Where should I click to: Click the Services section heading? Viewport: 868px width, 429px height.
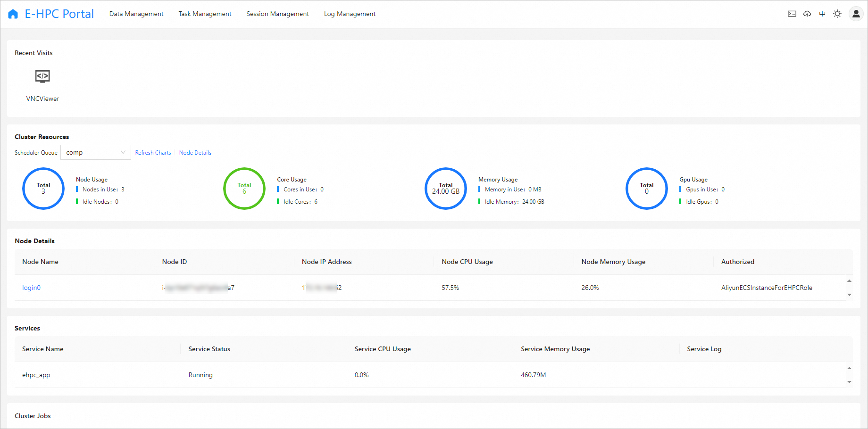(27, 328)
